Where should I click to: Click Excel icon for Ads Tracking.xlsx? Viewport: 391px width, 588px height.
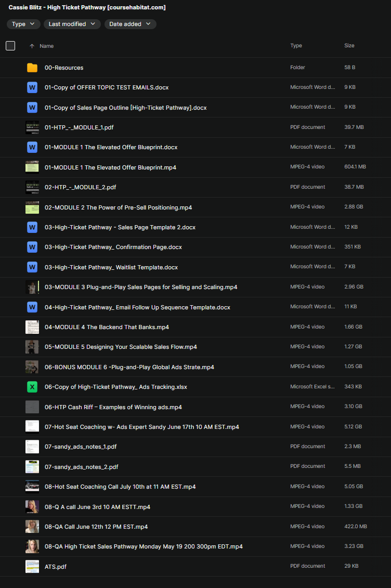click(x=32, y=387)
